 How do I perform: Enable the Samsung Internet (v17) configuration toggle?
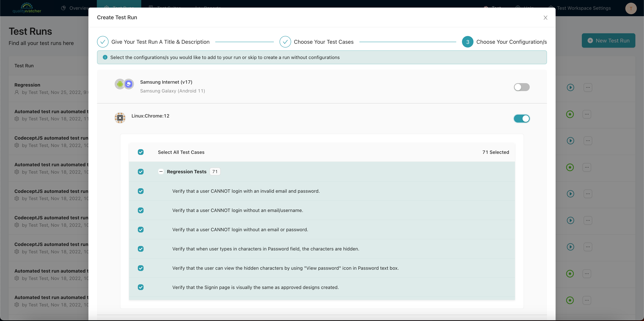tap(521, 87)
